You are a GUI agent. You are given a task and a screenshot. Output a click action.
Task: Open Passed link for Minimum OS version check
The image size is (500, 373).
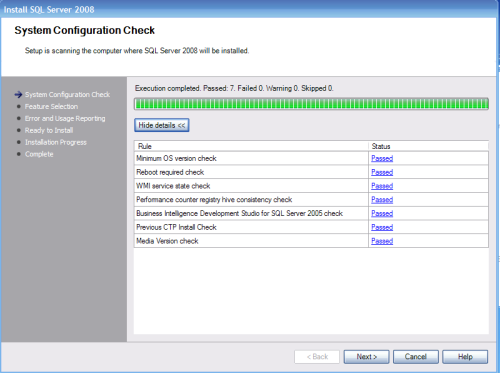click(x=382, y=158)
